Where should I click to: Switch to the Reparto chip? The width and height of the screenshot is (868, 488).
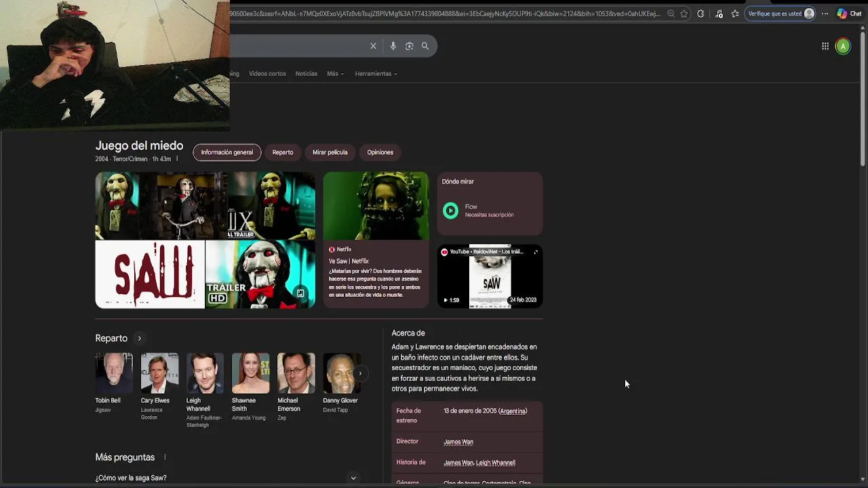coord(283,152)
